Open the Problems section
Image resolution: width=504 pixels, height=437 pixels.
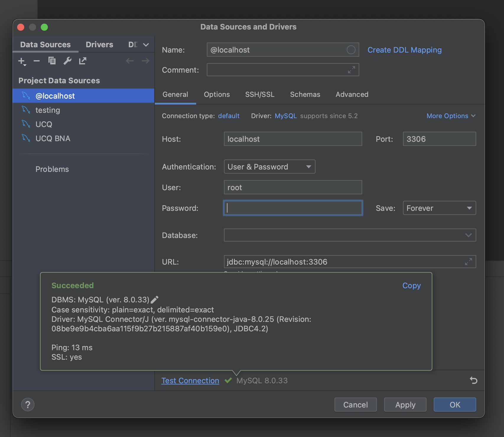point(52,169)
